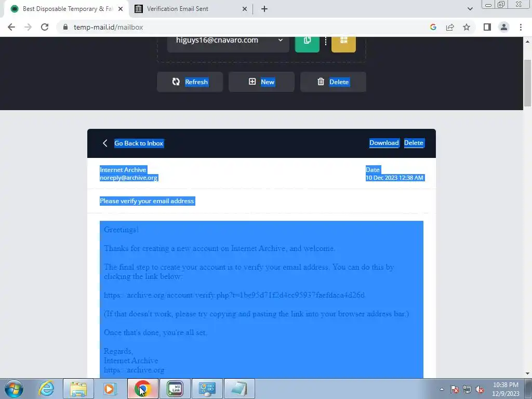Close the Verification Email Sent tab

(x=245, y=9)
